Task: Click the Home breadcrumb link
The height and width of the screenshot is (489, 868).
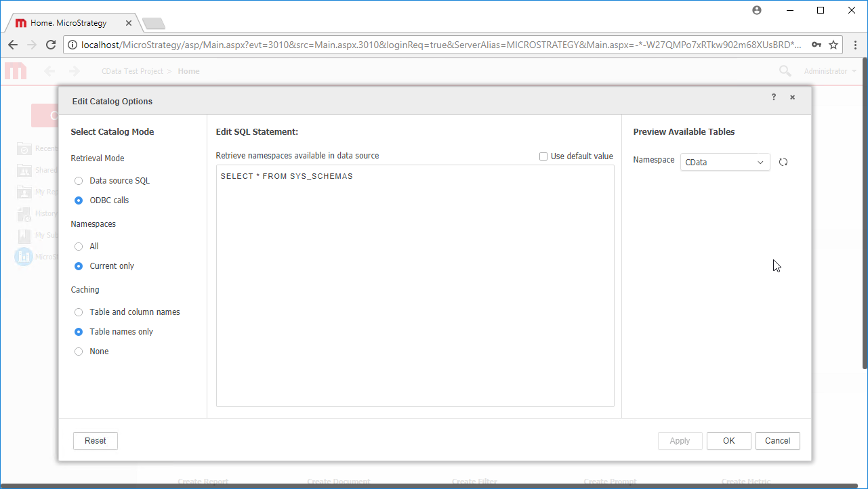Action: [x=188, y=70]
